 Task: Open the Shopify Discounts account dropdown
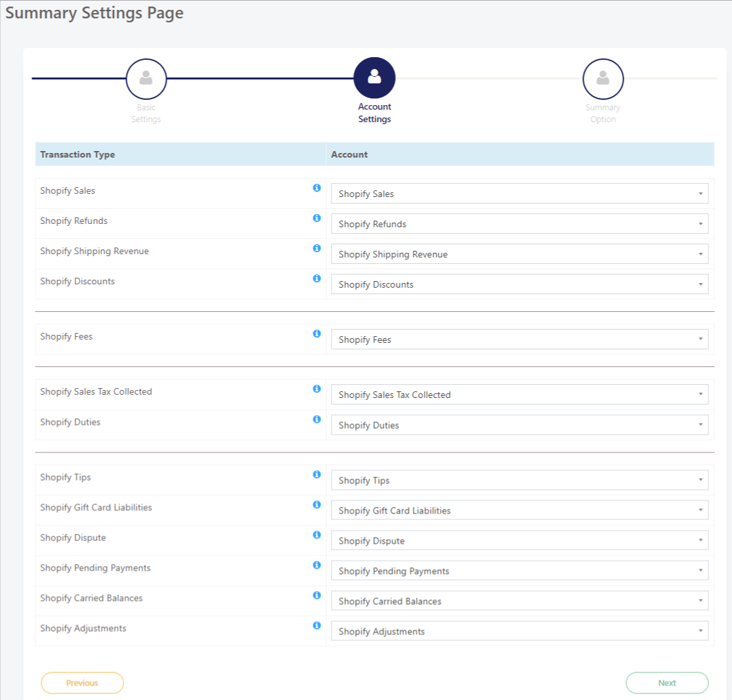(519, 284)
